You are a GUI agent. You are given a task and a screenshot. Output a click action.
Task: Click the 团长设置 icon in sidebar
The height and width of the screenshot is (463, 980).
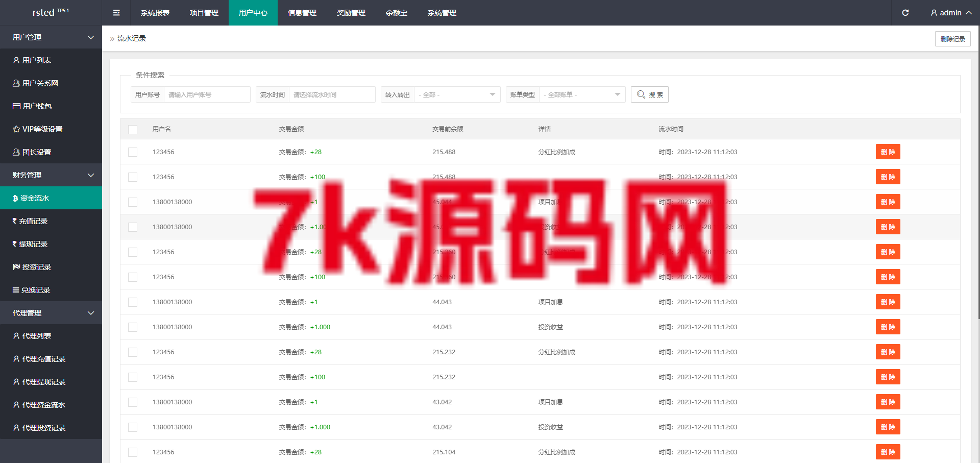click(x=16, y=152)
